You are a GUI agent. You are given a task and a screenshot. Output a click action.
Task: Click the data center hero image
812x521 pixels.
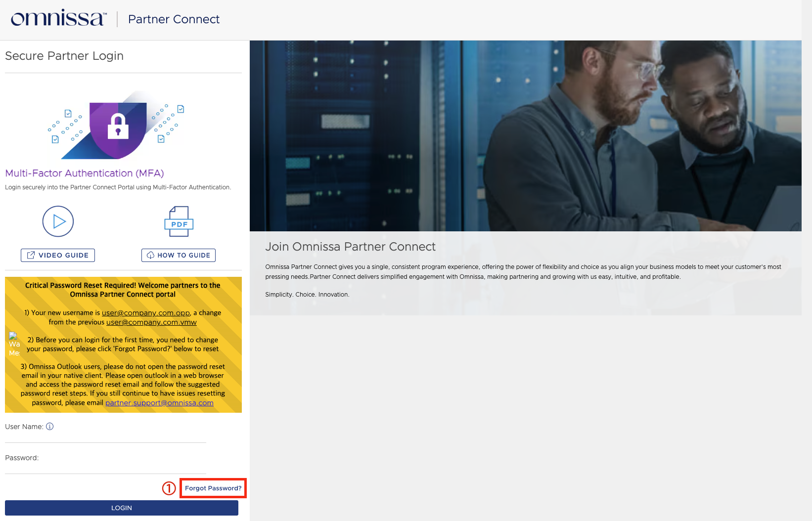coord(525,136)
